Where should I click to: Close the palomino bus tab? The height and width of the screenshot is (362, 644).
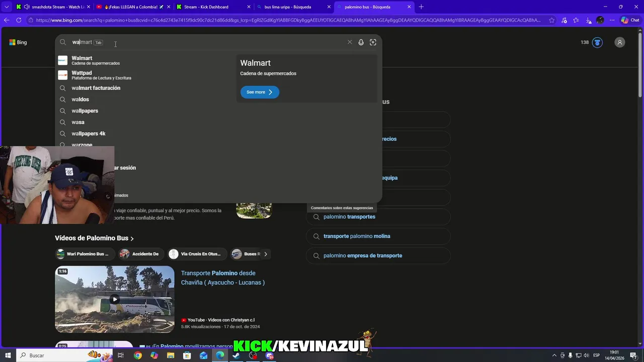coord(409,7)
